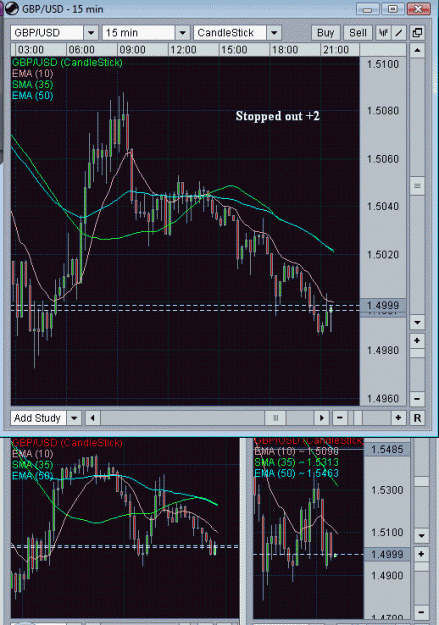Click the R reset button

417,418
